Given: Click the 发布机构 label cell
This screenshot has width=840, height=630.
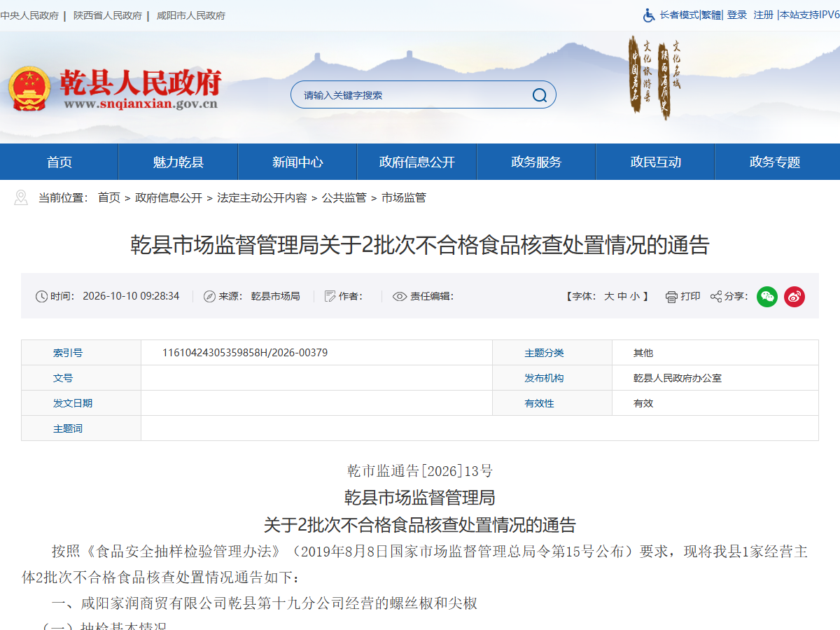Looking at the screenshot, I should (552, 378).
